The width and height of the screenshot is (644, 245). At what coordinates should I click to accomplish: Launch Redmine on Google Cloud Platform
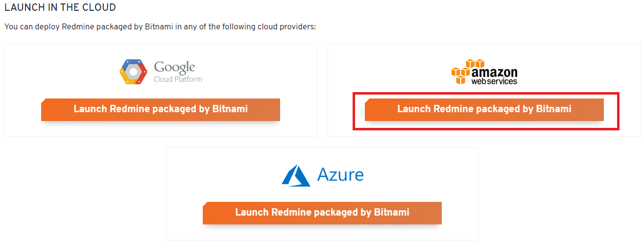tap(161, 109)
